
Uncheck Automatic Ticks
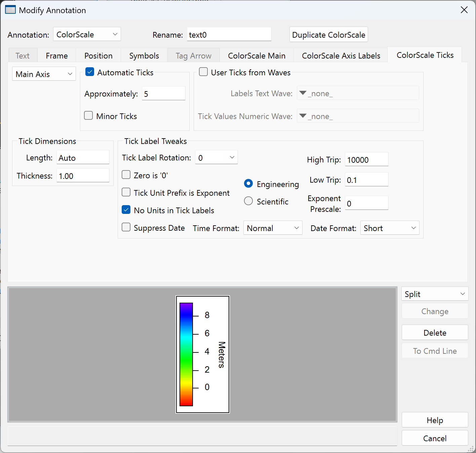[90, 72]
